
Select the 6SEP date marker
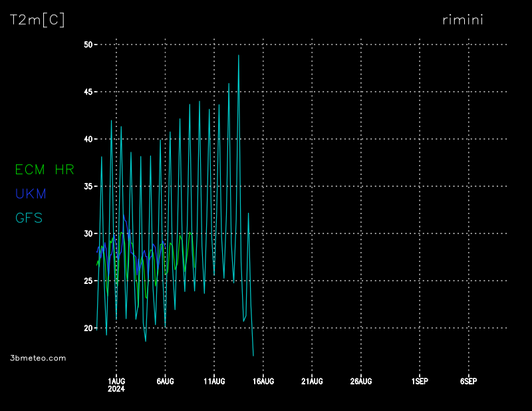point(468,381)
